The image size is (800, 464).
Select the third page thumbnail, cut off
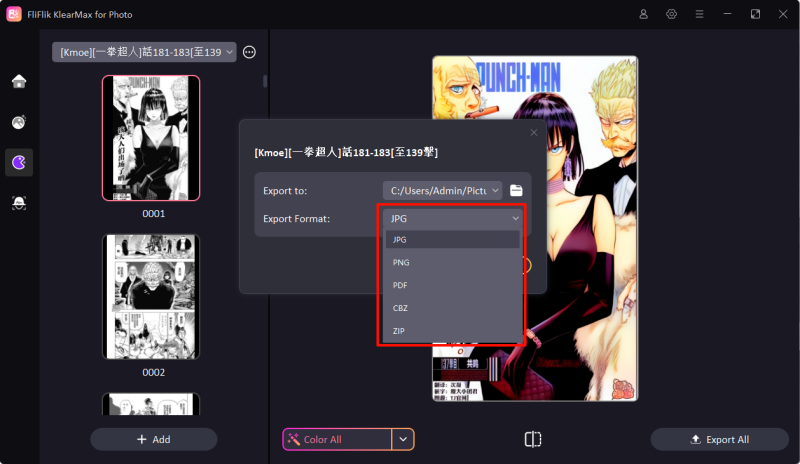[x=151, y=404]
